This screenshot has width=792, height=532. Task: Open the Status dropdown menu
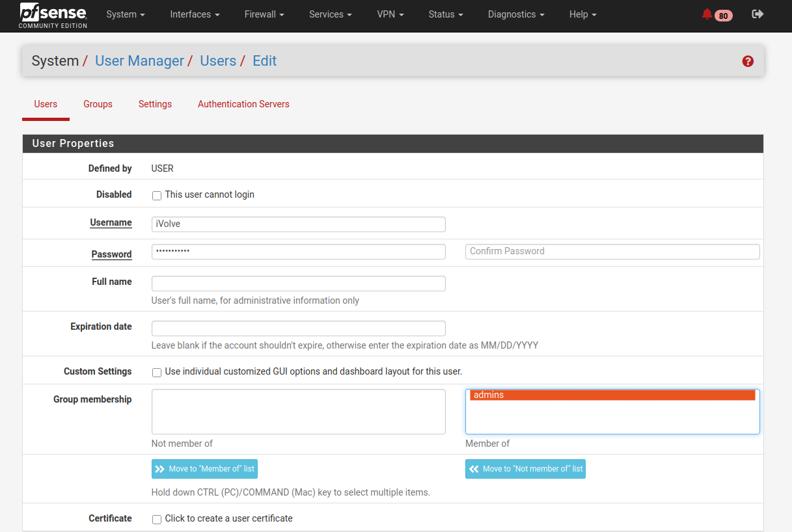click(x=446, y=14)
